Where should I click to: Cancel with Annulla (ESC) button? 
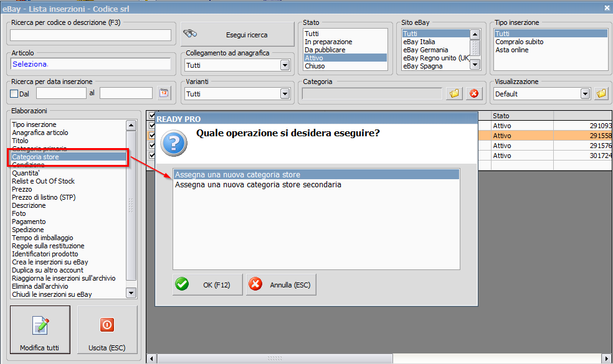coord(281,284)
